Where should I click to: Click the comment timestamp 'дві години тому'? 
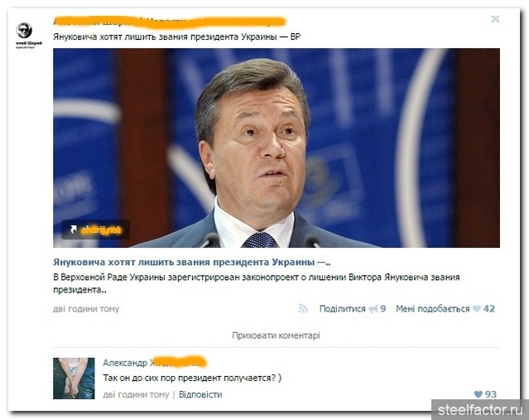coord(136,394)
